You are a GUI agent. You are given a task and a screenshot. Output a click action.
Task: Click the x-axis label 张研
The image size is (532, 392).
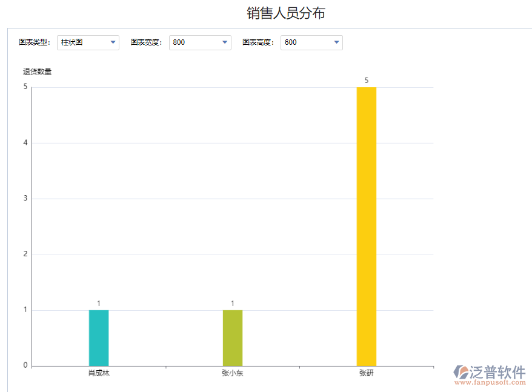pyautogui.click(x=367, y=373)
